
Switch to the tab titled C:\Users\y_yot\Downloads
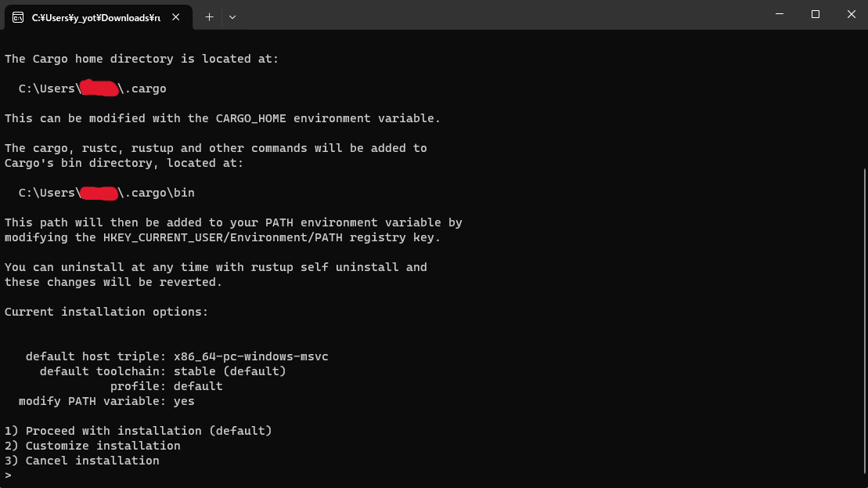[94, 16]
